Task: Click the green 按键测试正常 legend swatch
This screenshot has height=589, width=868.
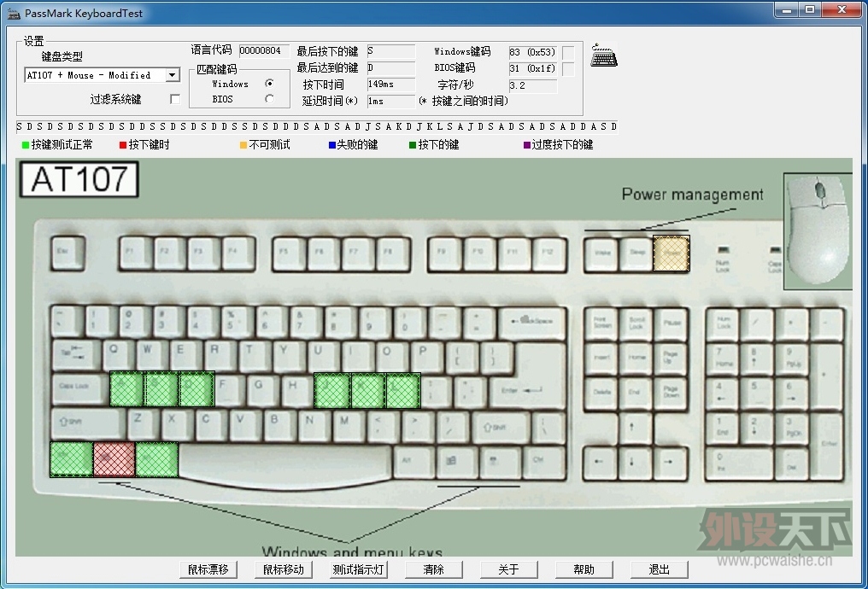Action: (x=26, y=145)
